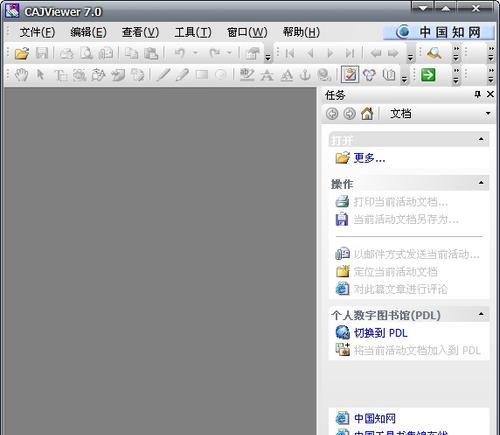Select the Anchor annotation tool
This screenshot has width=500, height=435.
pyautogui.click(x=305, y=75)
